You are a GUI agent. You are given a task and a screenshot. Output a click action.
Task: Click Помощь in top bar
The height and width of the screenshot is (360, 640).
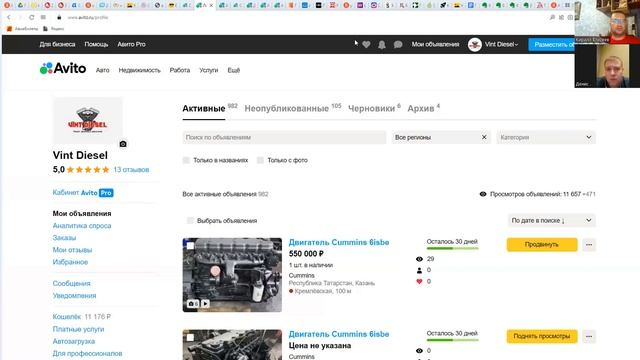tap(96, 44)
